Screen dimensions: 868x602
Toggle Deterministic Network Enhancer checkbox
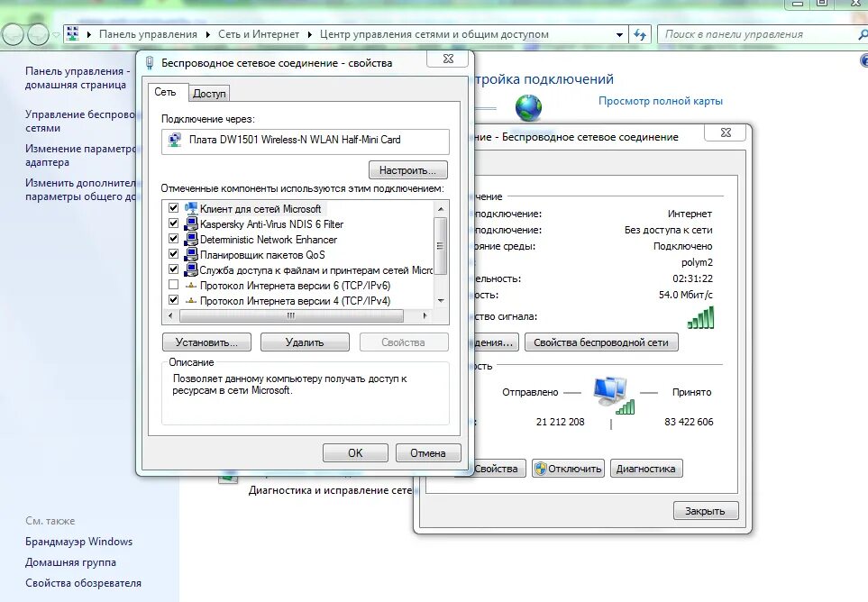173,239
